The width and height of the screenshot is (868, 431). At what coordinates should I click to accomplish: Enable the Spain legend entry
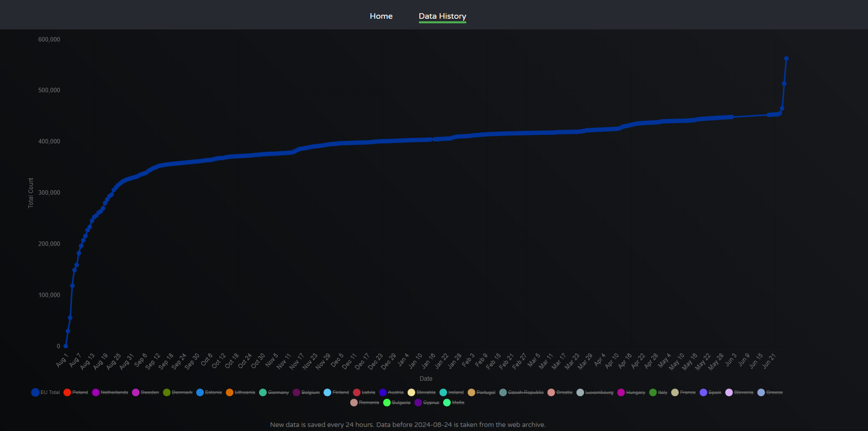[710, 392]
